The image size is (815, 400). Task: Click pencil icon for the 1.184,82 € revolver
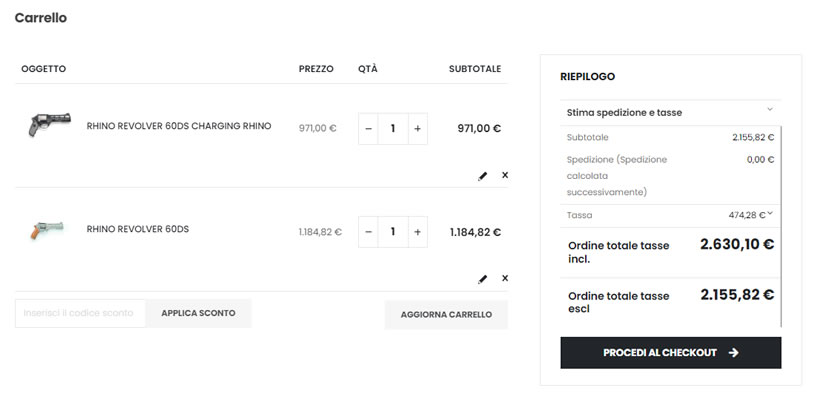482,279
